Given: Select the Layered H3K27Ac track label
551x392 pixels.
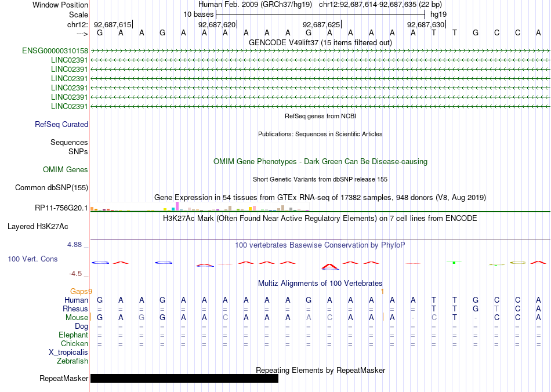Looking at the screenshot, I should [x=38, y=227].
